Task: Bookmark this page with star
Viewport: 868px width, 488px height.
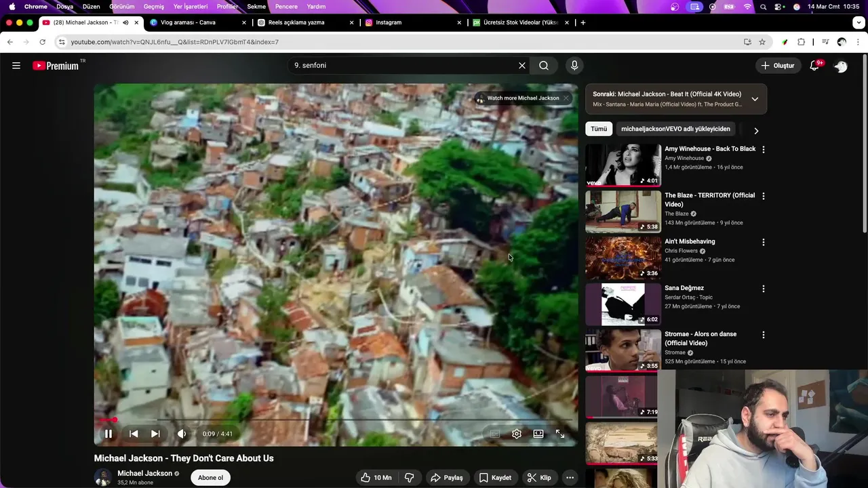Action: tap(762, 42)
